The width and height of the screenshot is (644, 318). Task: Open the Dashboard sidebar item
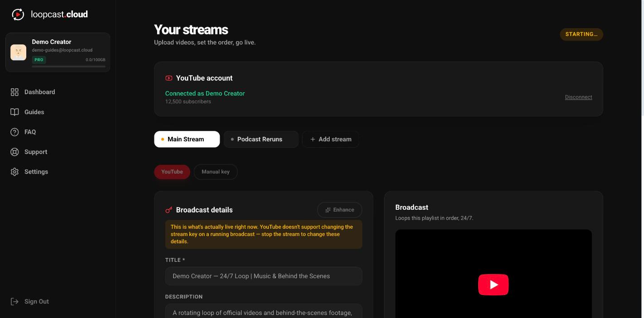point(58,92)
